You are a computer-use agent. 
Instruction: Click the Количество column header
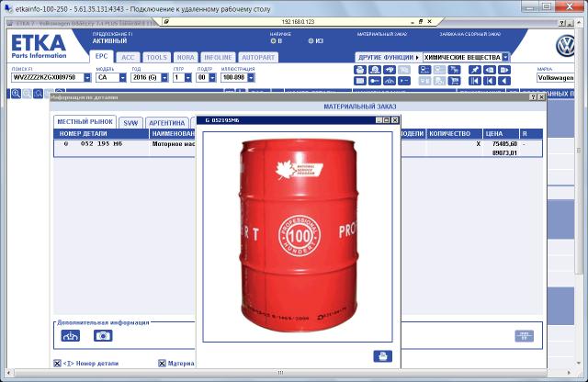pyautogui.click(x=454, y=134)
